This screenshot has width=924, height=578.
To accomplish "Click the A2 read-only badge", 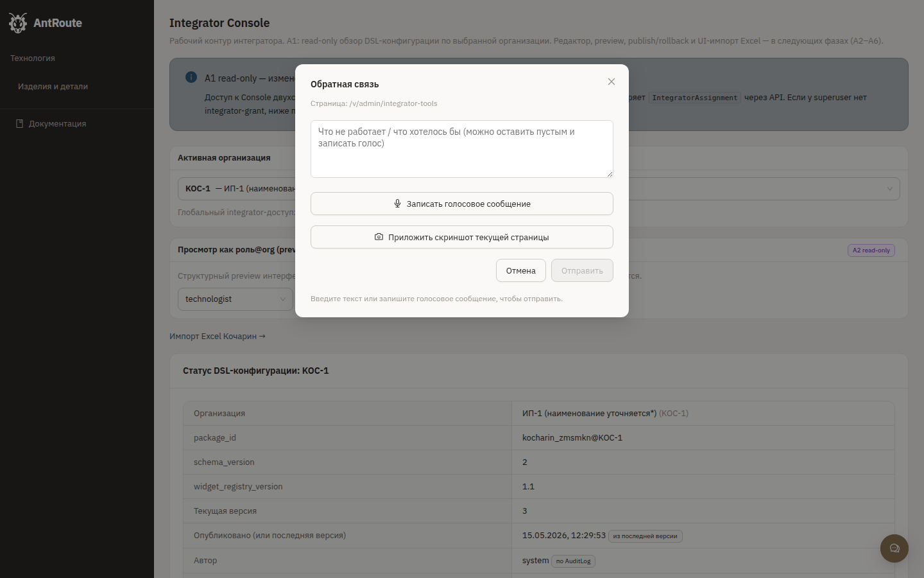I will pyautogui.click(x=871, y=250).
